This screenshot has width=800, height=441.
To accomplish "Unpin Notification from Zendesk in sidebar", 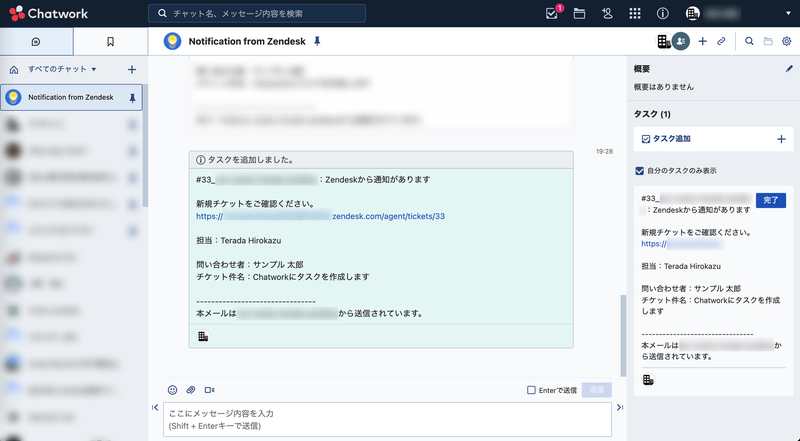I will click(x=132, y=98).
